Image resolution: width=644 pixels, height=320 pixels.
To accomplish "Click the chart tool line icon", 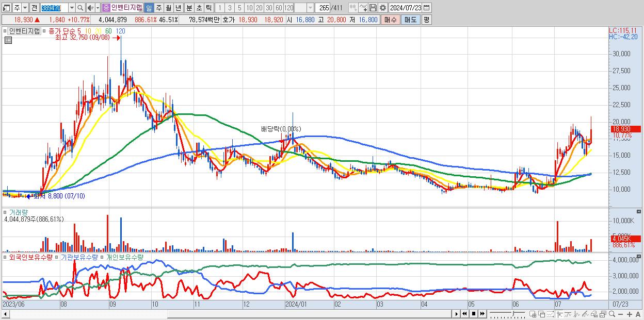I will (363, 8).
